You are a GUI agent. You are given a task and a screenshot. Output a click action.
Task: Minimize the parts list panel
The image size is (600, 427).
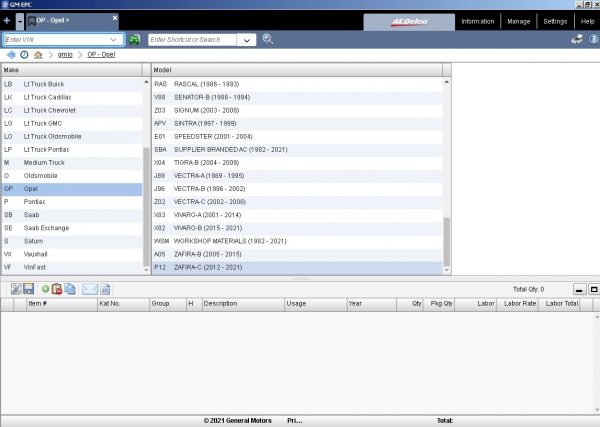[579, 289]
